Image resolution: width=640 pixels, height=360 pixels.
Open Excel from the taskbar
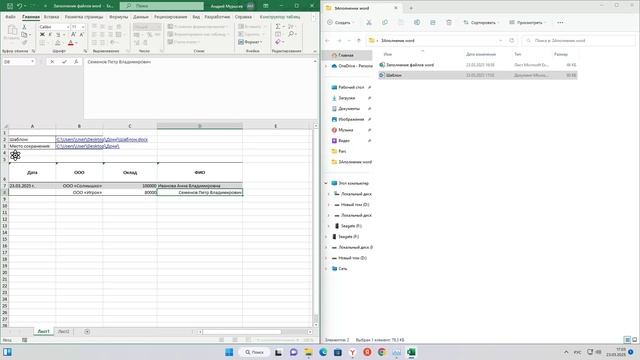click(x=411, y=352)
